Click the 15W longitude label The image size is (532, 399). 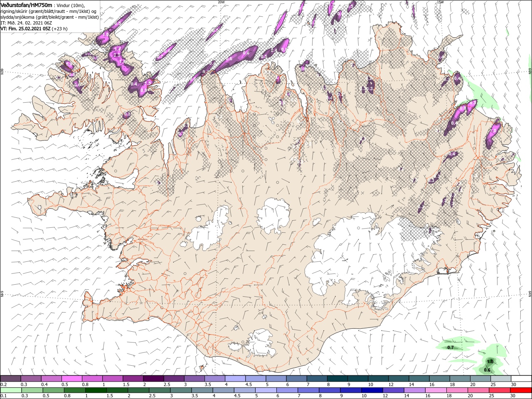click(440, 2)
